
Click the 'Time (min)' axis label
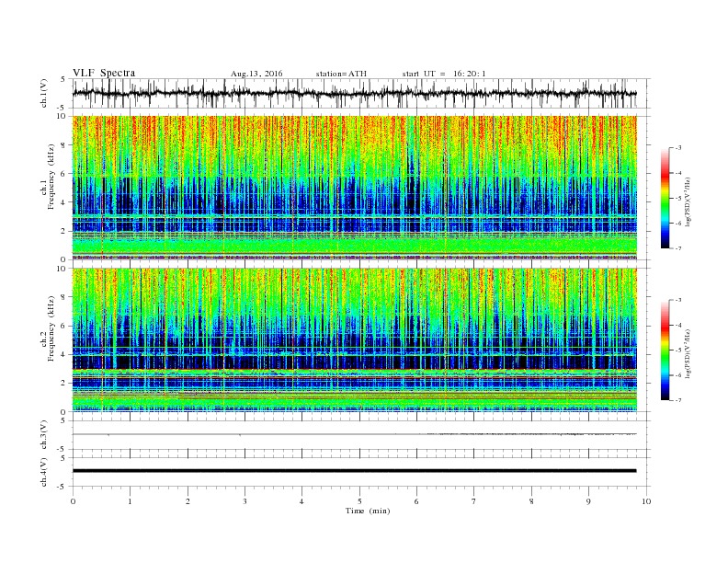point(368,511)
